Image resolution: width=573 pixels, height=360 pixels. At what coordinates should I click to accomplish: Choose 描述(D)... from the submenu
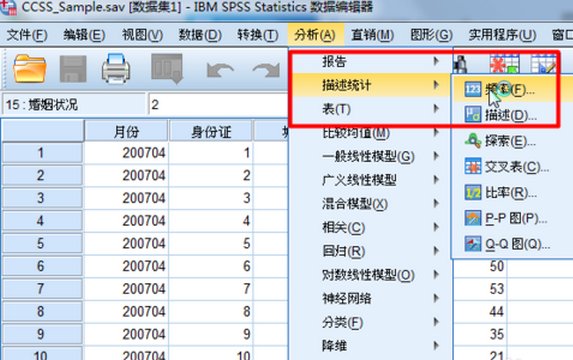tap(512, 115)
